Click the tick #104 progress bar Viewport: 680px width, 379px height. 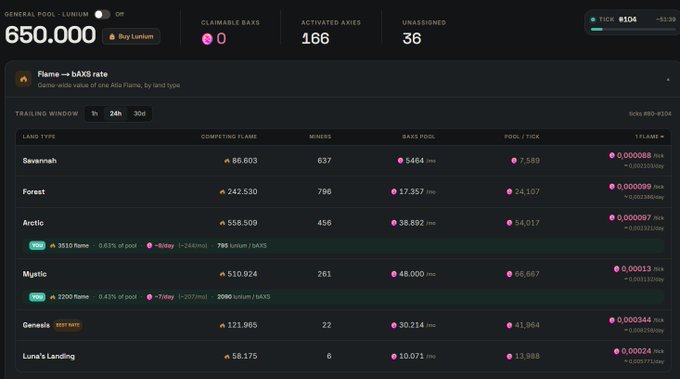633,29
